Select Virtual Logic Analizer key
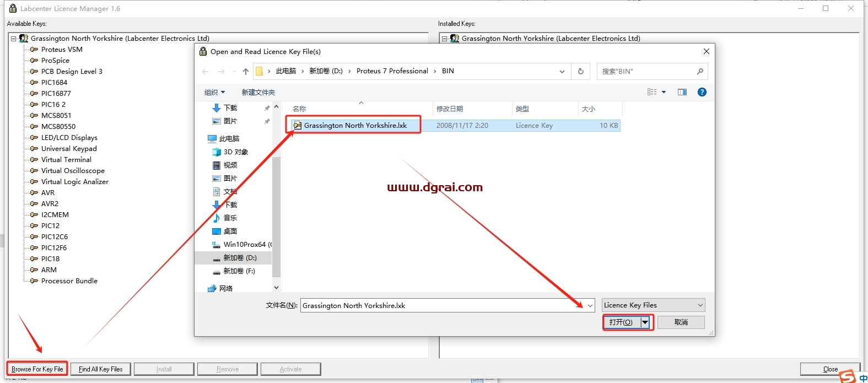This screenshot has height=383, width=868. (75, 182)
